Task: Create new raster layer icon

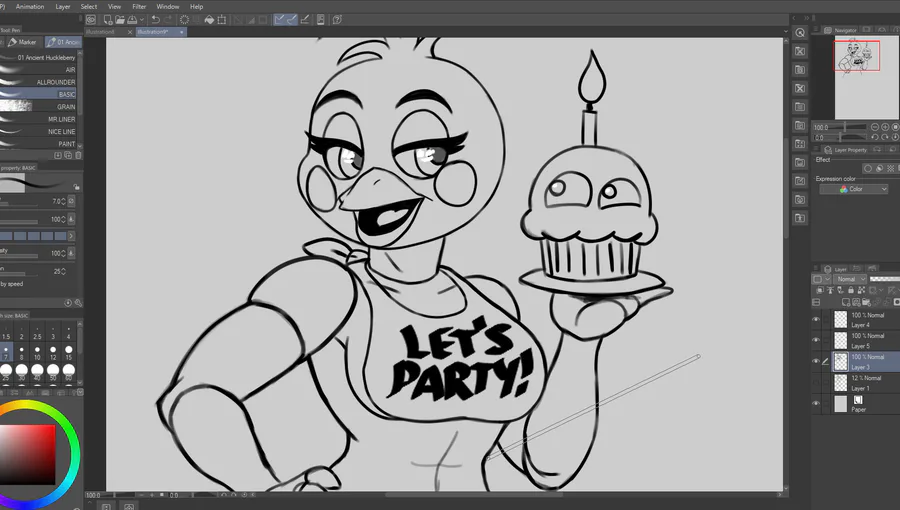Action: coord(846,302)
